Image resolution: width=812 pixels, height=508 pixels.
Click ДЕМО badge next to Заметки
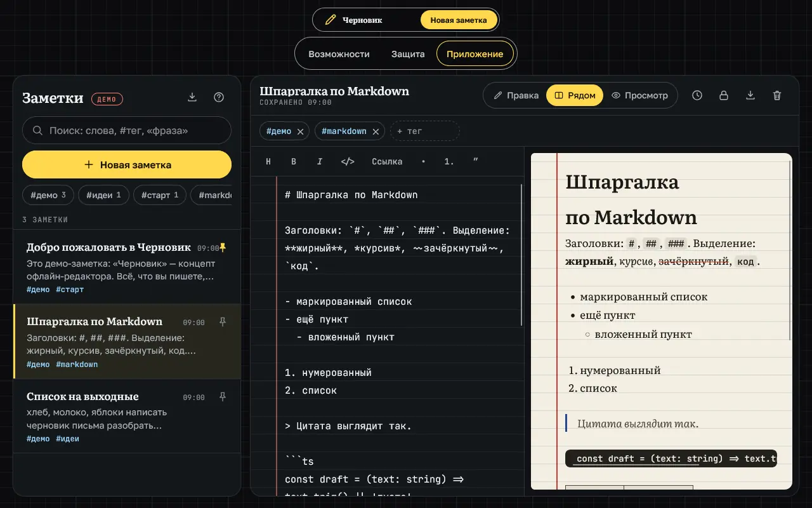tap(107, 99)
